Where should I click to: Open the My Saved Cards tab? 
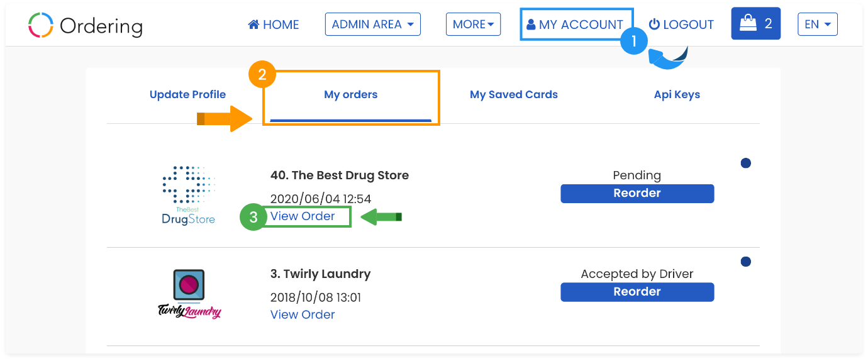pos(514,94)
